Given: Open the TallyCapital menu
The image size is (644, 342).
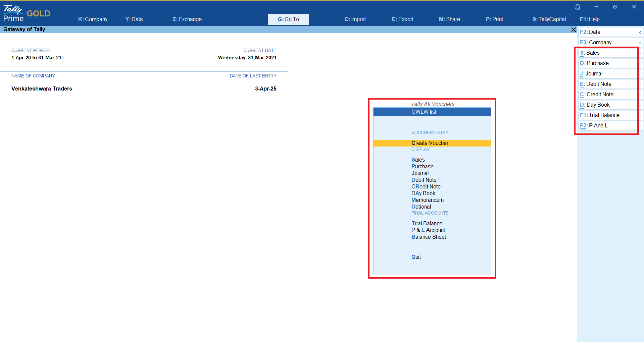Looking at the screenshot, I should (549, 19).
